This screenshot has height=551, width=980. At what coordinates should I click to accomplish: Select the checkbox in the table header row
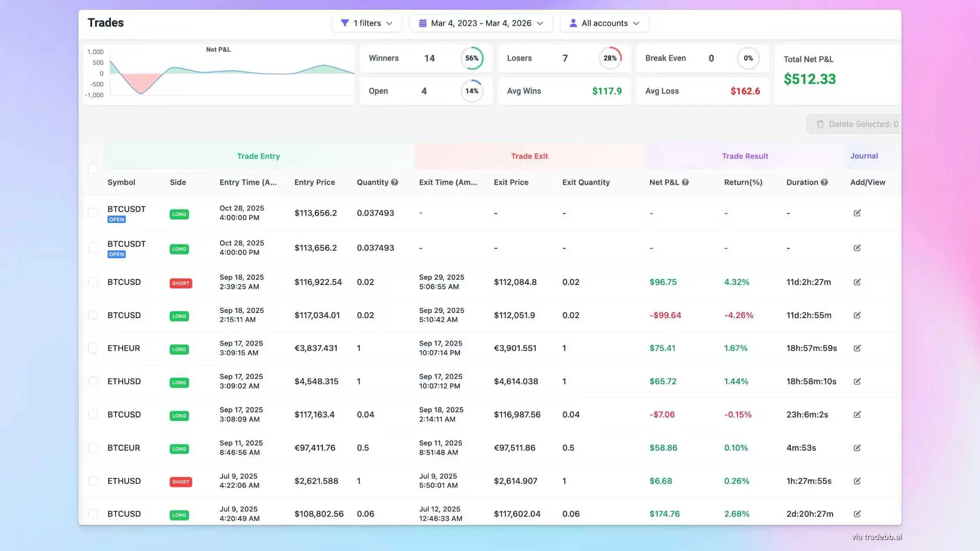click(x=93, y=169)
